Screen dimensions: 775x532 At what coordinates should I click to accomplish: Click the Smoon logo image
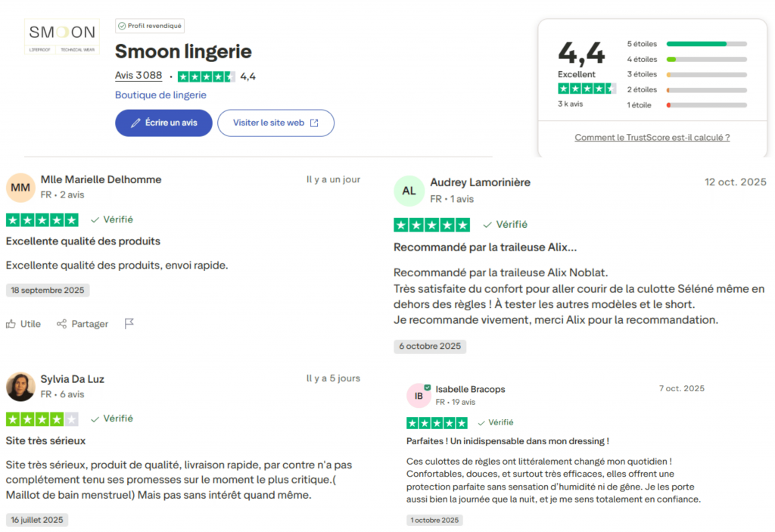pyautogui.click(x=62, y=36)
